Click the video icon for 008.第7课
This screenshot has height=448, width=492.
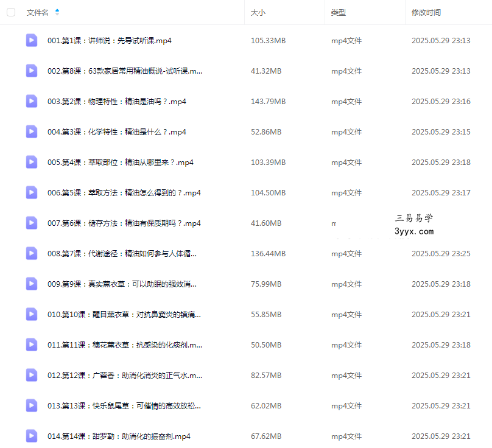pos(32,253)
